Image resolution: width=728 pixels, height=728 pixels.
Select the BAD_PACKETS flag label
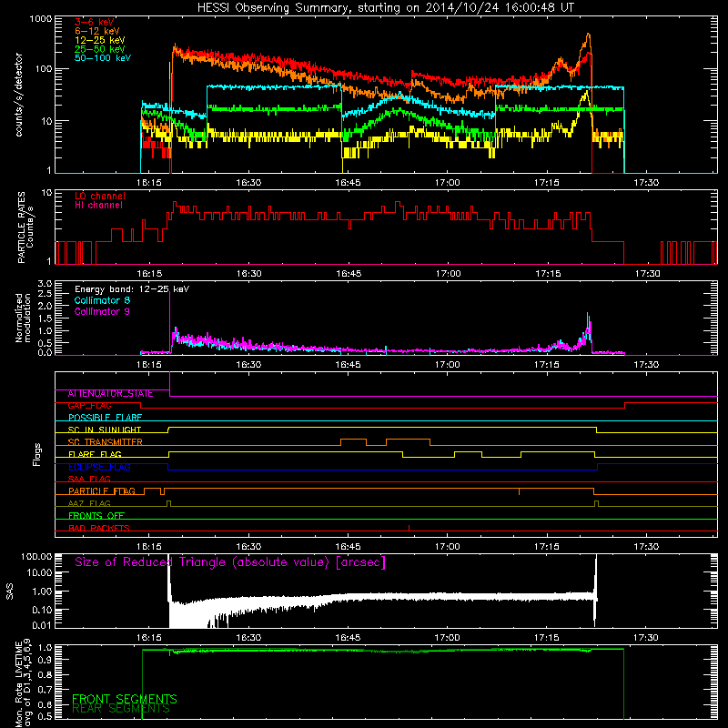(x=99, y=529)
